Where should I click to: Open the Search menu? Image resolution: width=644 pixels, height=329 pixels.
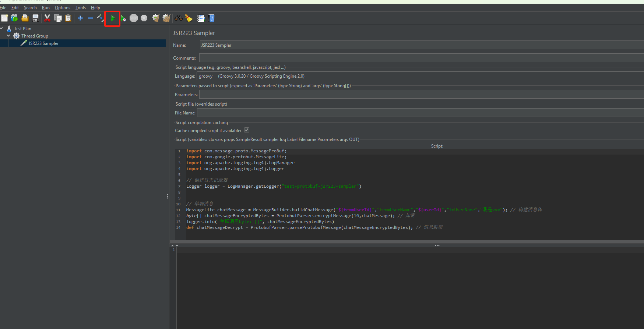pyautogui.click(x=30, y=8)
